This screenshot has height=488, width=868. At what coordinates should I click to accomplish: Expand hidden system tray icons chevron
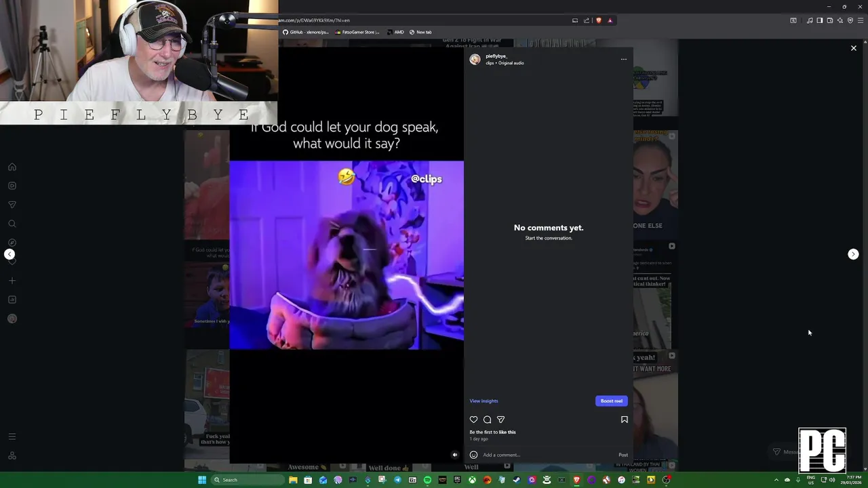pyautogui.click(x=776, y=480)
